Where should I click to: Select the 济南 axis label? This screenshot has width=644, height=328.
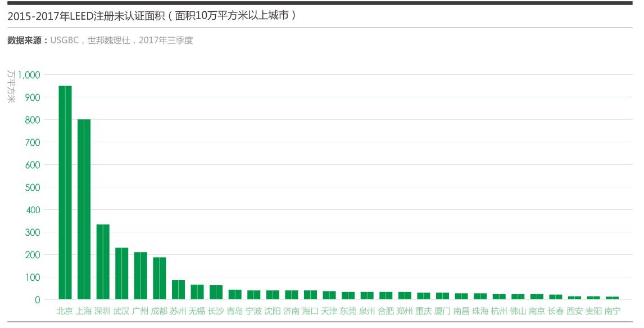point(292,311)
